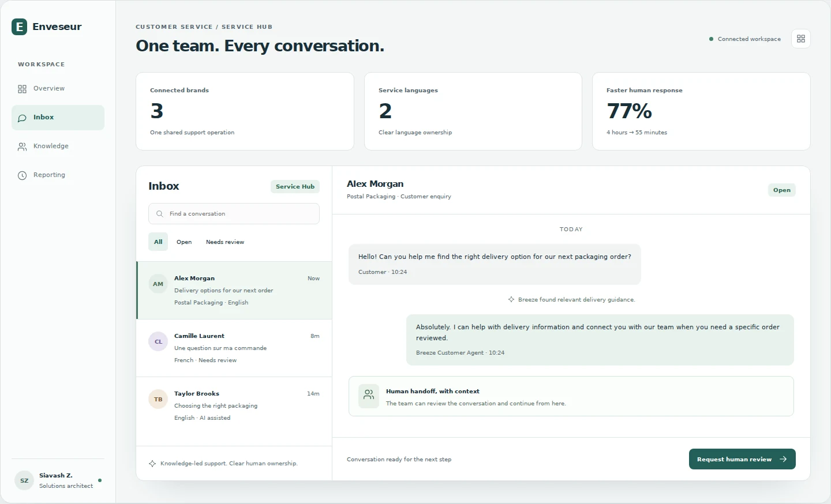Open the grid view icon near Connected workspace
The width and height of the screenshot is (831, 504).
[801, 39]
